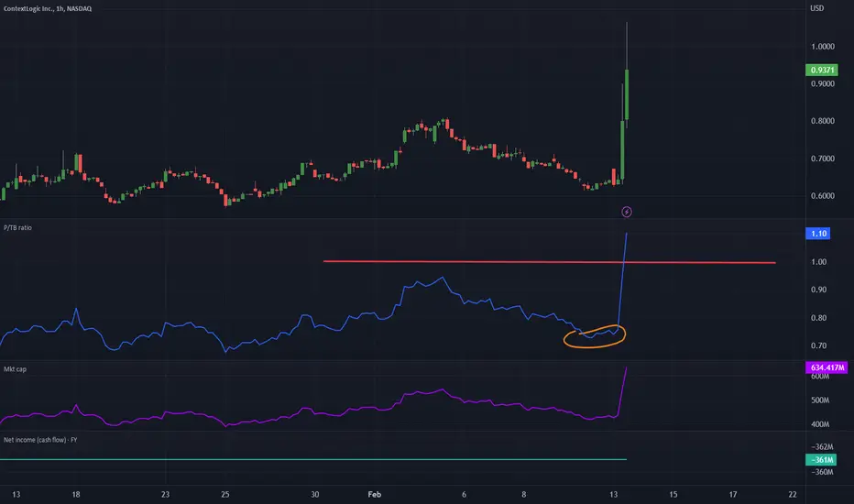
Task: Click the 30 date on time axis
Action: [x=315, y=495]
